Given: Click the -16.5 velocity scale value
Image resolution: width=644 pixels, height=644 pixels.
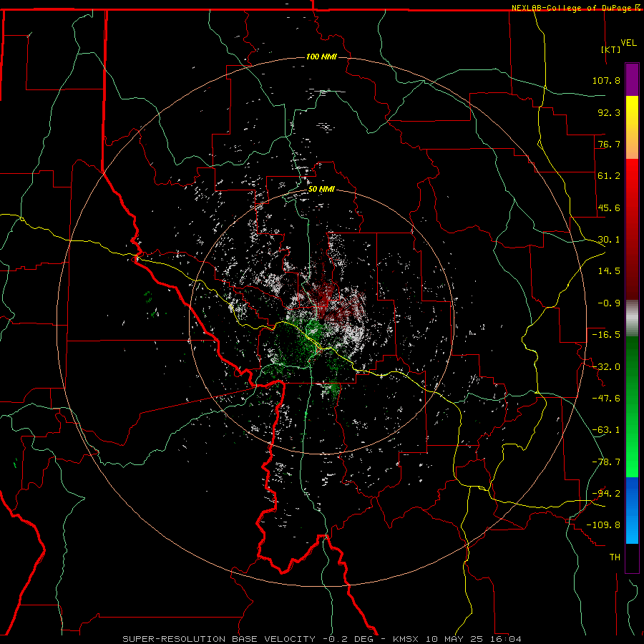Looking at the screenshot, I should pos(606,335).
